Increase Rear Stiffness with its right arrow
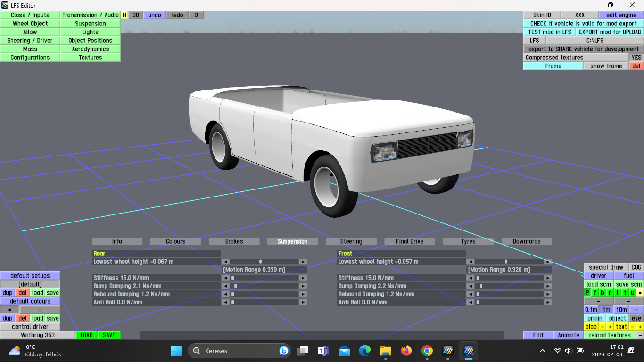 [x=303, y=278]
